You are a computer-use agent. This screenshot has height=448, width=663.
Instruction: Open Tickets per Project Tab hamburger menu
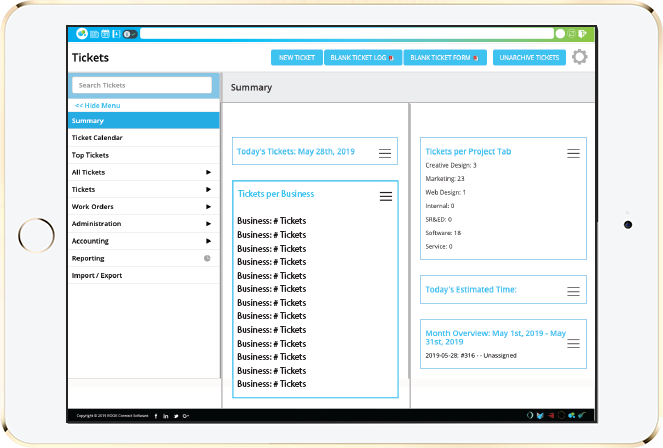(573, 153)
